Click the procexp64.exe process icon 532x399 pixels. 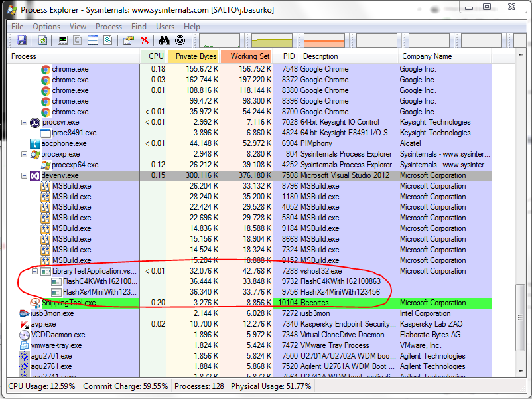coord(46,165)
